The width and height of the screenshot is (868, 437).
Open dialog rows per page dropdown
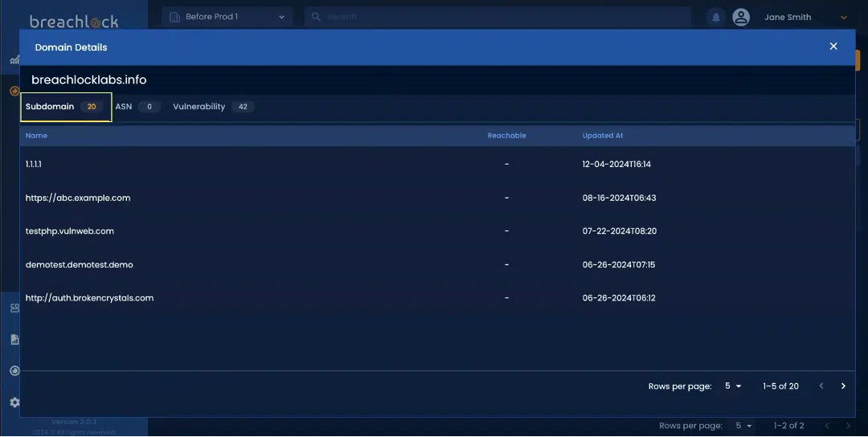tap(733, 386)
